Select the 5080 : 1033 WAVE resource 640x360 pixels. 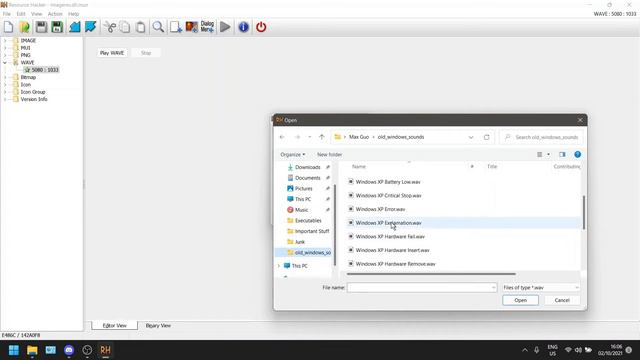[42, 70]
